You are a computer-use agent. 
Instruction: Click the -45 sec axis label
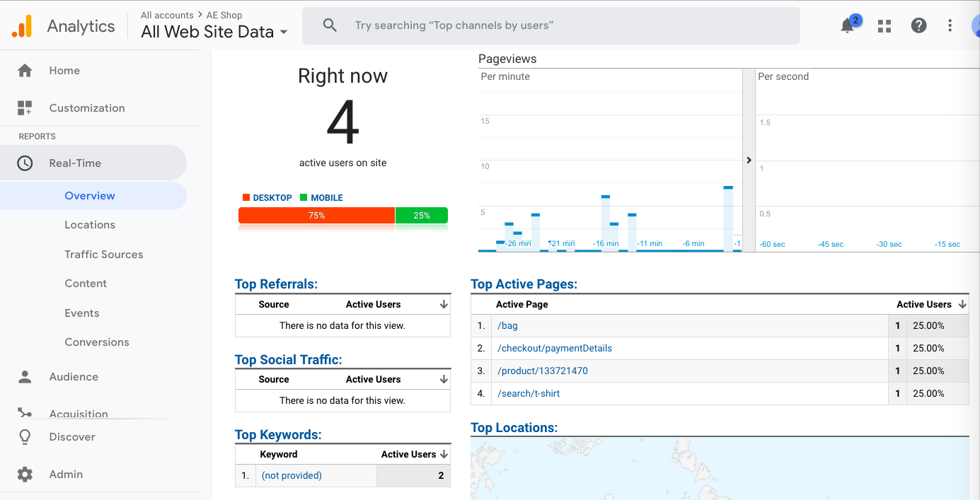831,244
